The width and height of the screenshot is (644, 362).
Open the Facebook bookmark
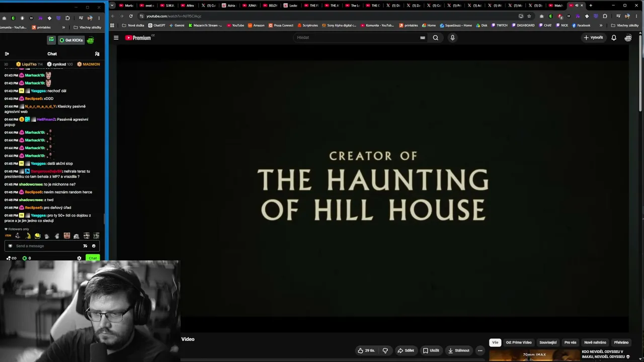click(581, 25)
